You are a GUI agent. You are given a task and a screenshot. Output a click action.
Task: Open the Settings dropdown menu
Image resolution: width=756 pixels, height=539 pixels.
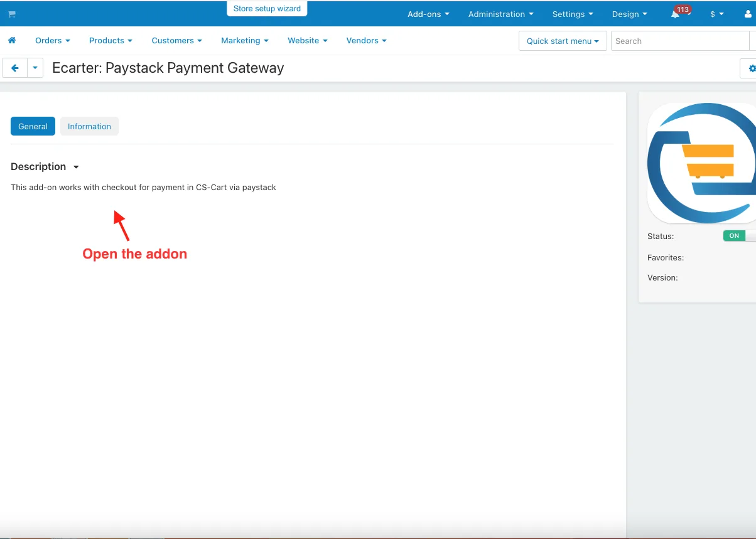coord(573,14)
